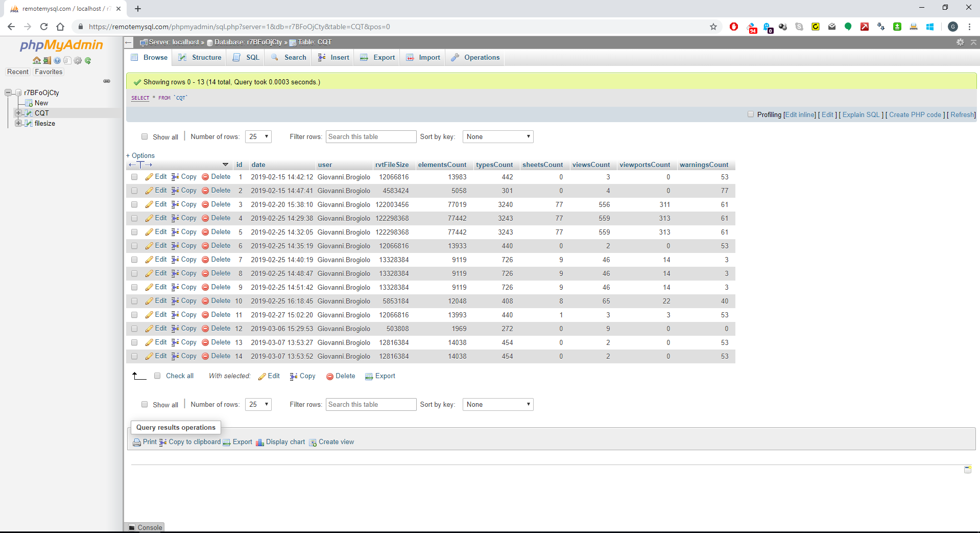
Task: Open the column actions triangle dropdown
Action: 225,165
